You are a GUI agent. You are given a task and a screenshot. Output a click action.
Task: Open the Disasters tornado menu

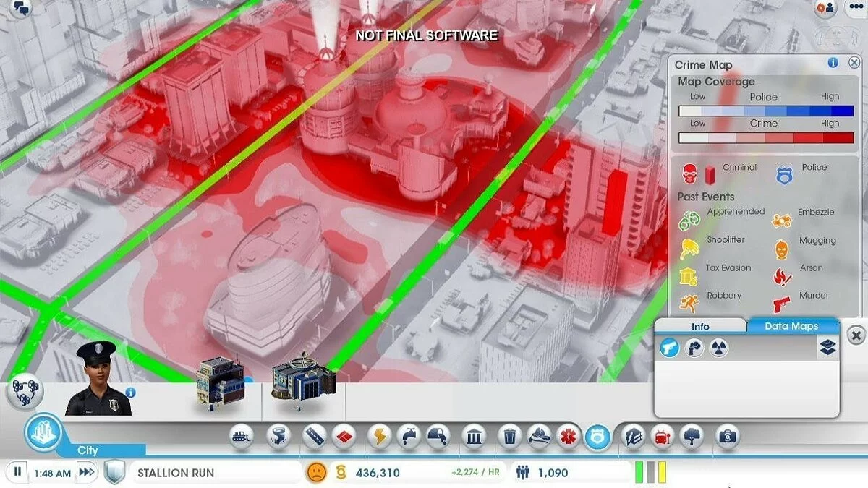pos(278,436)
